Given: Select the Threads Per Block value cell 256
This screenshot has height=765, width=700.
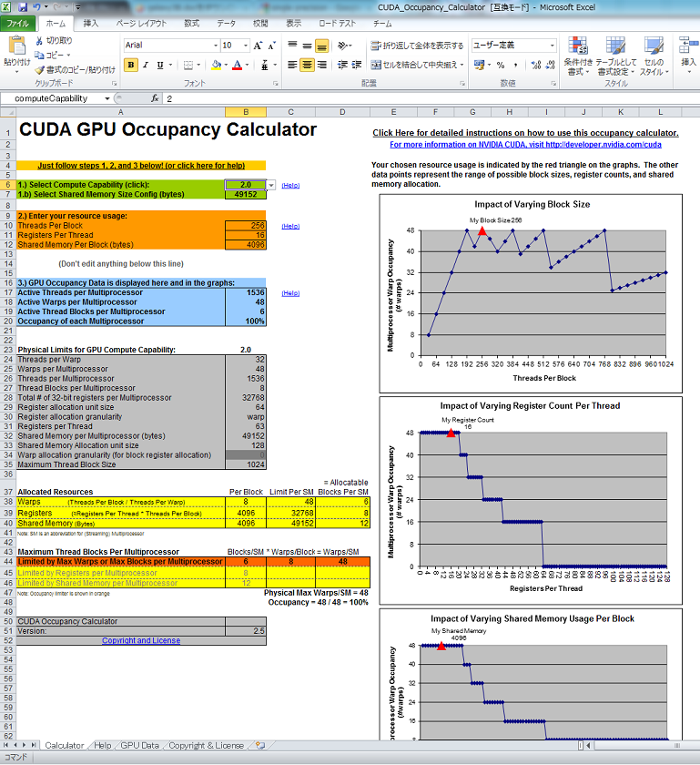Looking at the screenshot, I should (x=245, y=225).
